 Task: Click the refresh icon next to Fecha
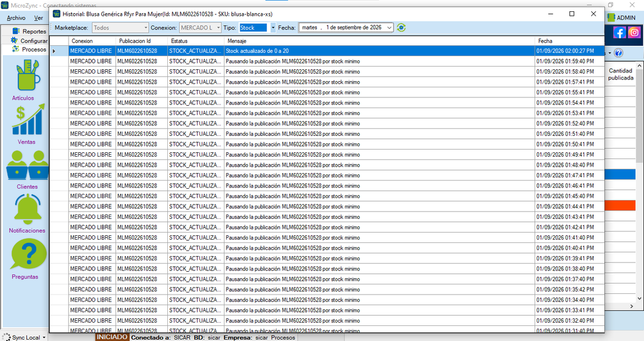click(x=401, y=28)
